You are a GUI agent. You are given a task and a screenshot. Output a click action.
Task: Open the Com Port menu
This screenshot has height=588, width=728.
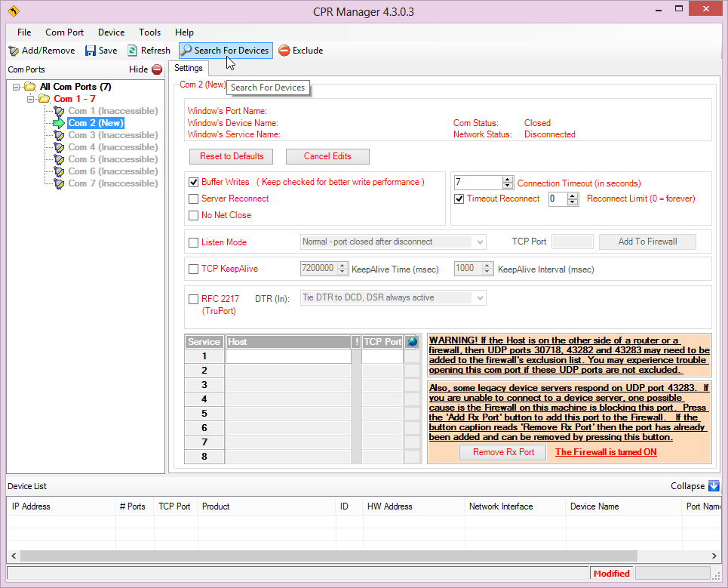coord(65,32)
